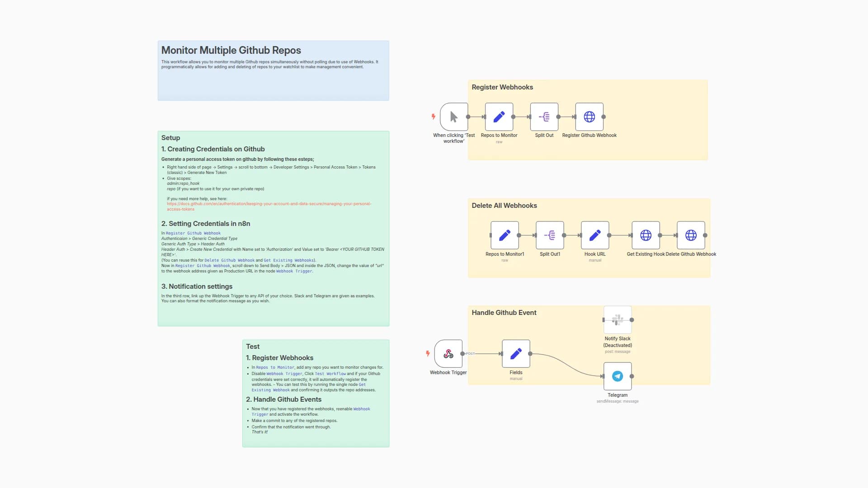Click the 'That's it!' text in Test note
Viewport: 868px width, 488px height.
[x=259, y=432]
